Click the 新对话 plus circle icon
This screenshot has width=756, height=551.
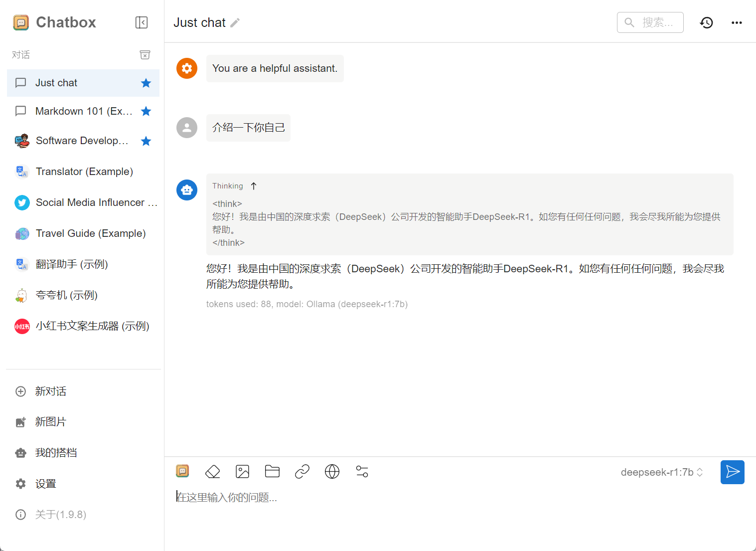tap(21, 391)
